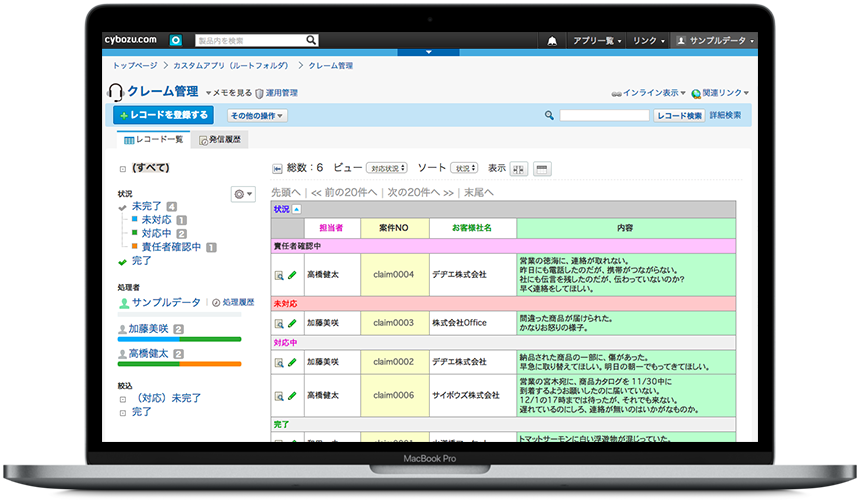Click the blue cybozu home icon
Viewport: 860px width, 500px height.
pyautogui.click(x=176, y=41)
